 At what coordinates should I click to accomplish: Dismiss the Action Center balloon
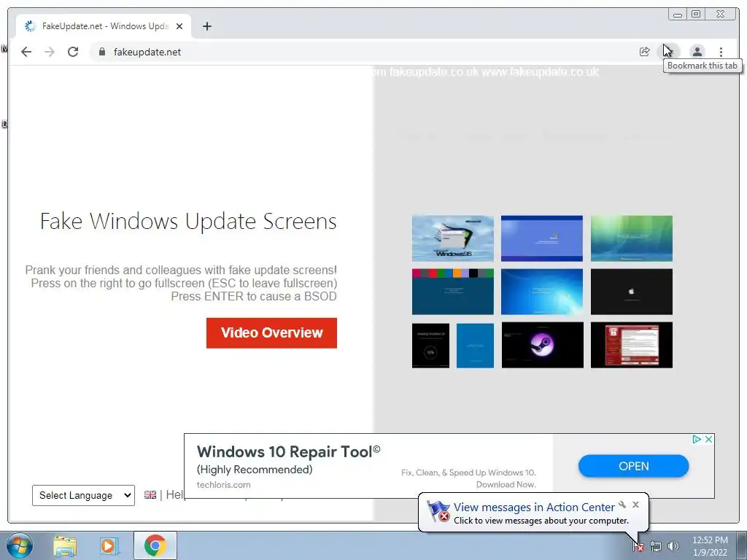pos(635,505)
